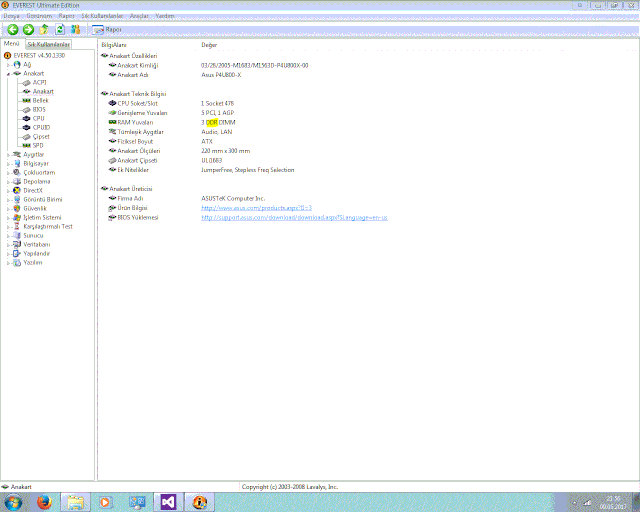Click the Bilgi Alanı column header

(x=114, y=45)
